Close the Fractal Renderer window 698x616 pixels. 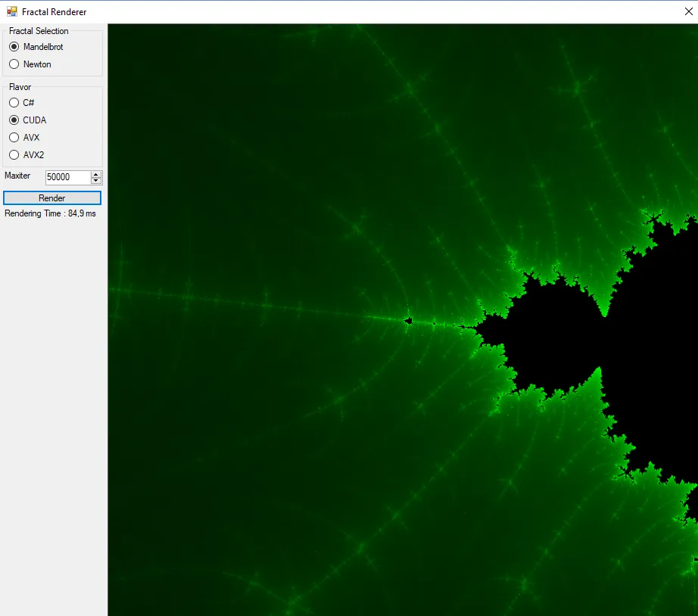688,12
